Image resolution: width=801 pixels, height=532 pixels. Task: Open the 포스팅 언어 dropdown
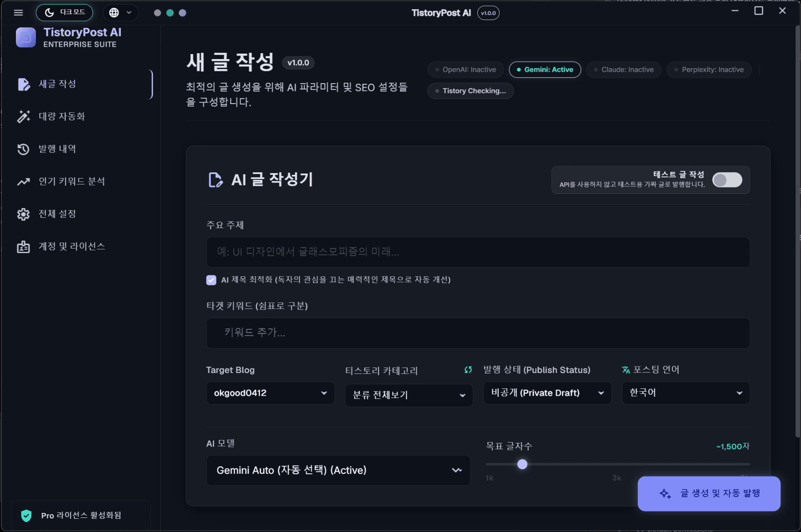(x=686, y=393)
